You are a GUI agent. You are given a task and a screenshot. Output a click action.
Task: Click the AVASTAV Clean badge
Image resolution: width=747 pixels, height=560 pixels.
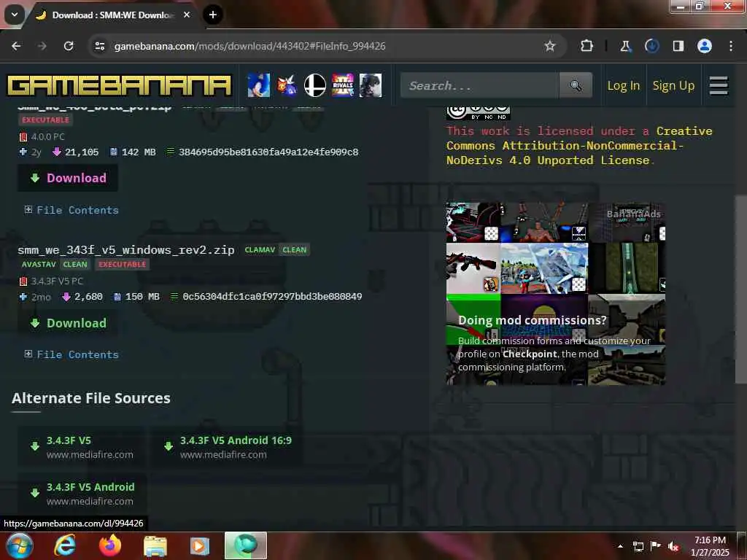click(55, 264)
